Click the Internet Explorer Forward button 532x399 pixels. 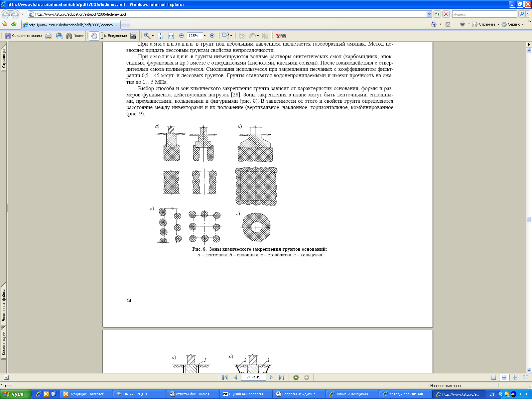click(x=15, y=14)
